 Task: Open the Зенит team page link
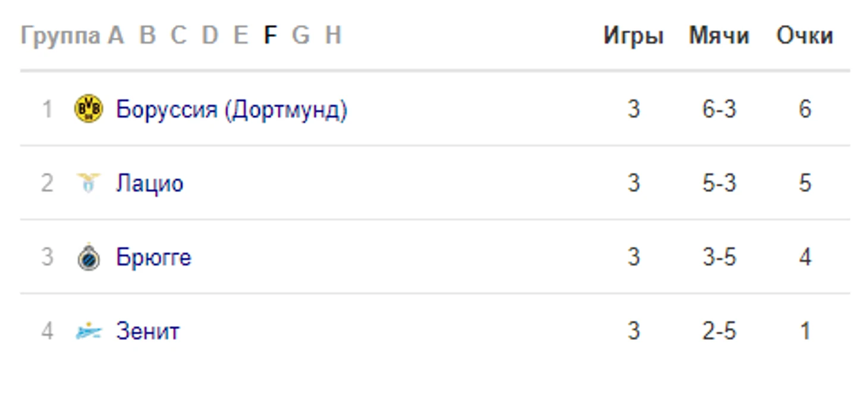147,332
